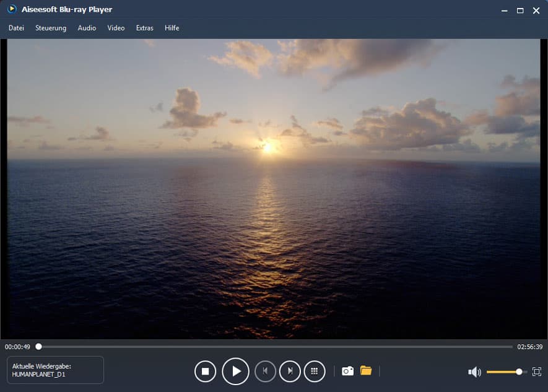
Task: Mute audio via the speaker icon
Action: [474, 372]
